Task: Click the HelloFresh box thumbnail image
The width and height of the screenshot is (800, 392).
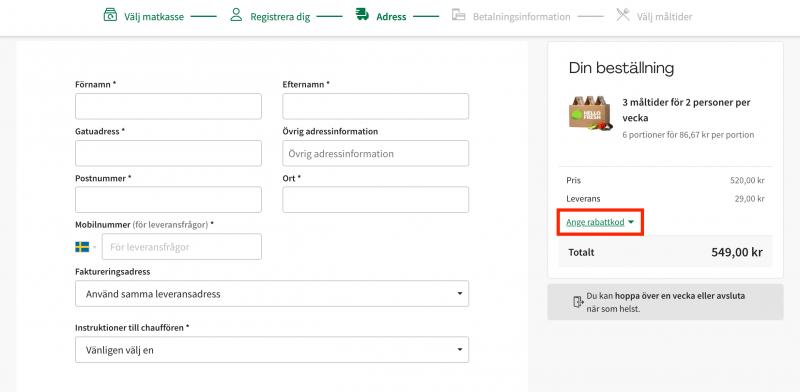Action: point(592,113)
